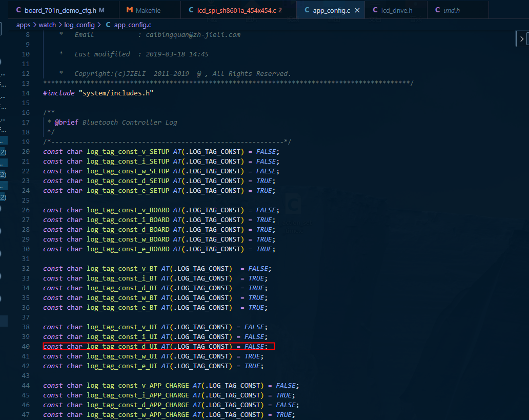Place cursor on the log_tag_const_d_UI line

(158, 346)
